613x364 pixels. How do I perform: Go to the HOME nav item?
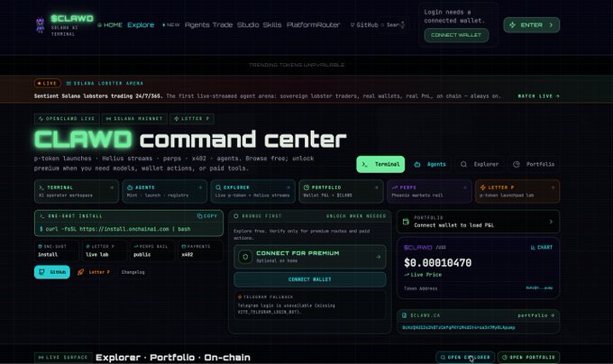click(x=110, y=25)
